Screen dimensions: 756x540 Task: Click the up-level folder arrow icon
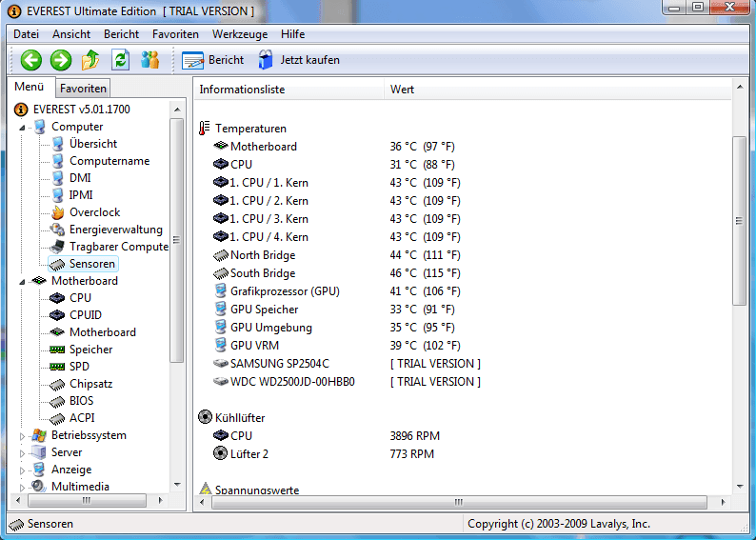click(x=90, y=60)
